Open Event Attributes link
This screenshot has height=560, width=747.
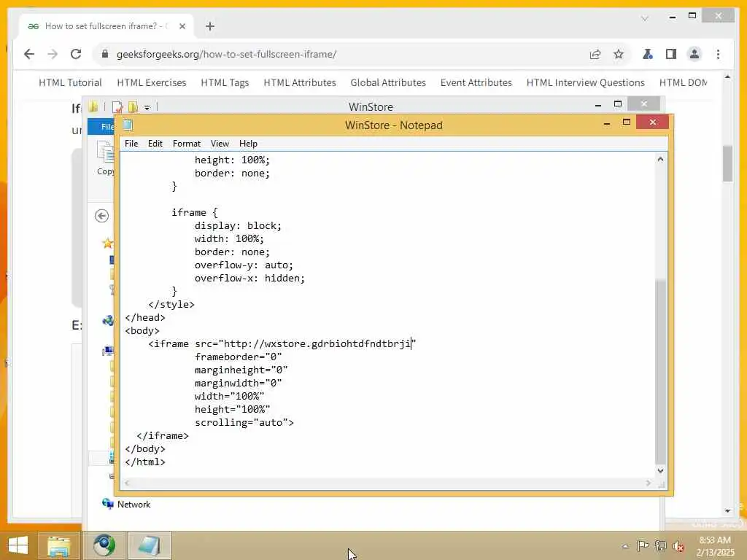(x=476, y=82)
